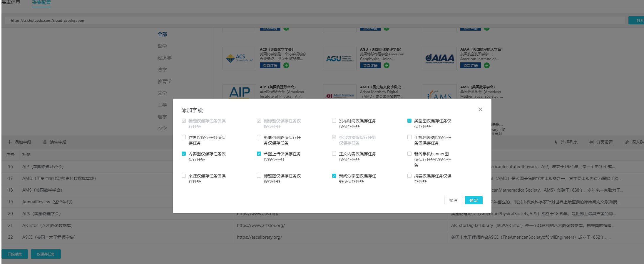
Task: Select the 文学 category
Action: click(162, 93)
